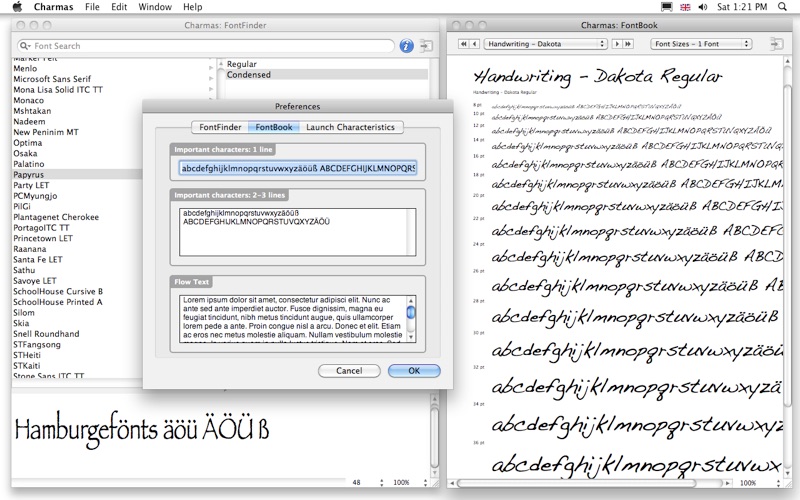Click the Font Search field

pyautogui.click(x=206, y=46)
